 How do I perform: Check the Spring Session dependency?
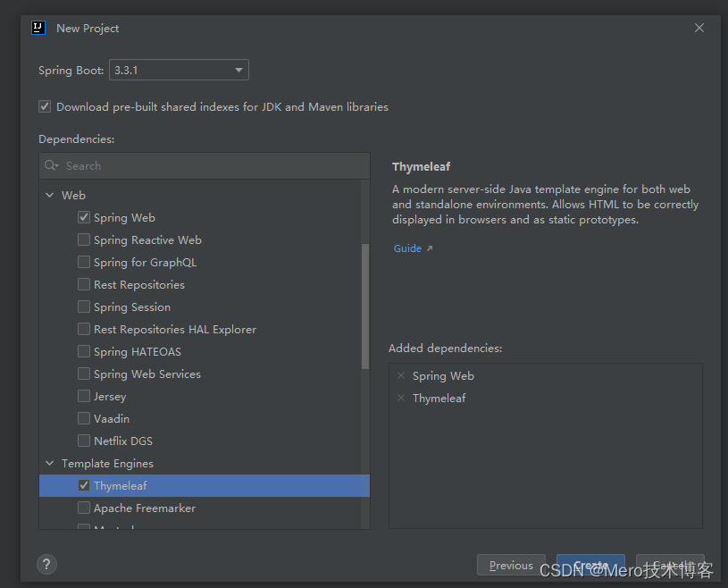(84, 307)
